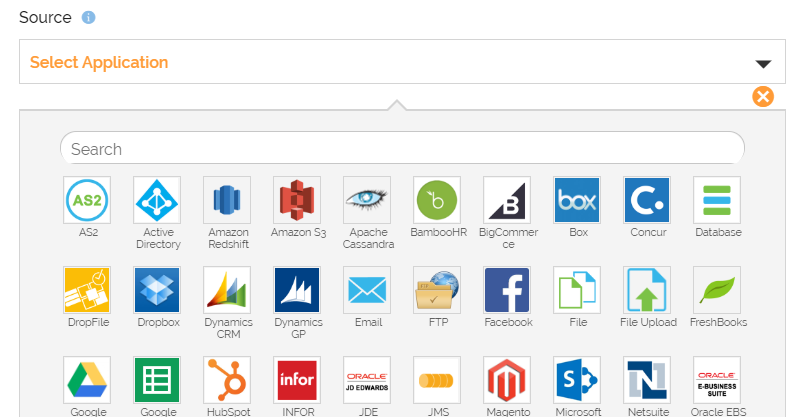The height and width of the screenshot is (417, 788).
Task: Choose the Active Directory icon
Action: point(157,200)
